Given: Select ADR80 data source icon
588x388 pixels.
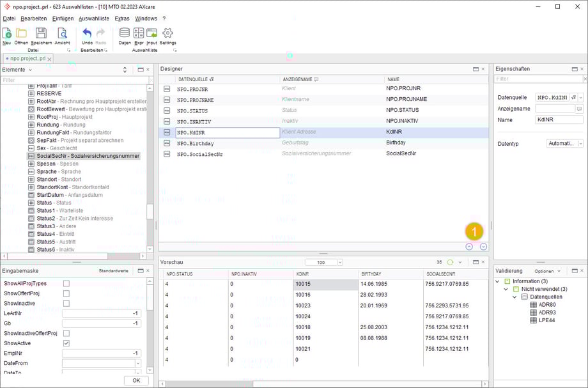Looking at the screenshot, I should coord(533,305).
